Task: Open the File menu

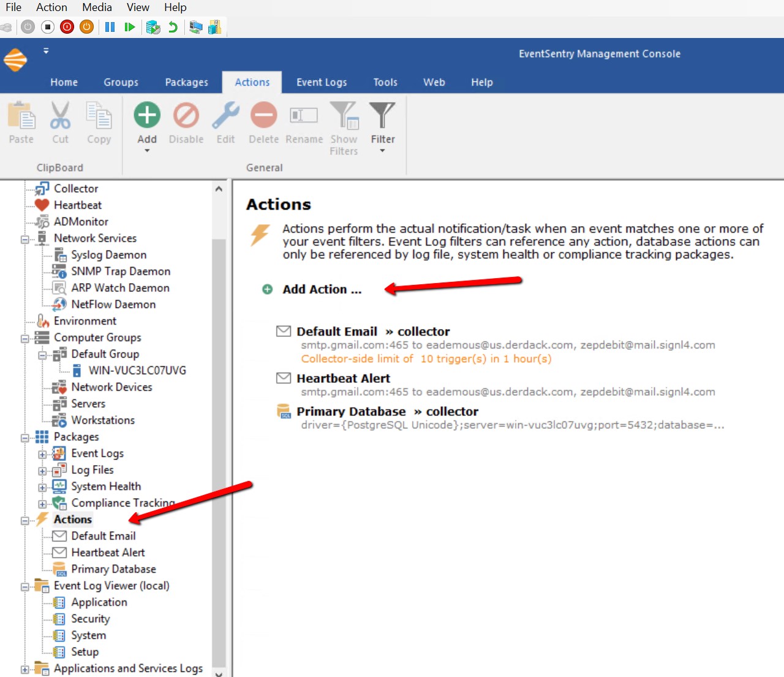Action: point(13,7)
